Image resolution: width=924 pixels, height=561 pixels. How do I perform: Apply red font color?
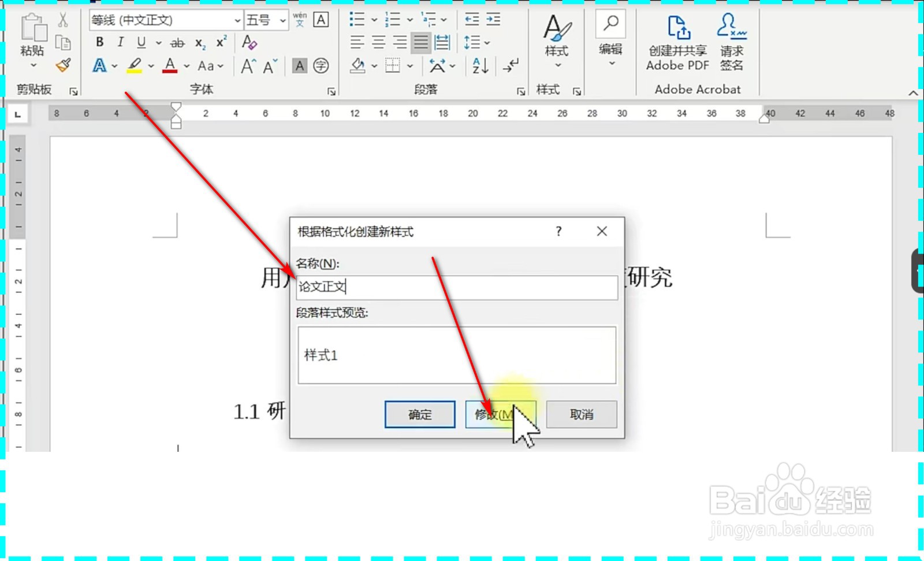170,65
